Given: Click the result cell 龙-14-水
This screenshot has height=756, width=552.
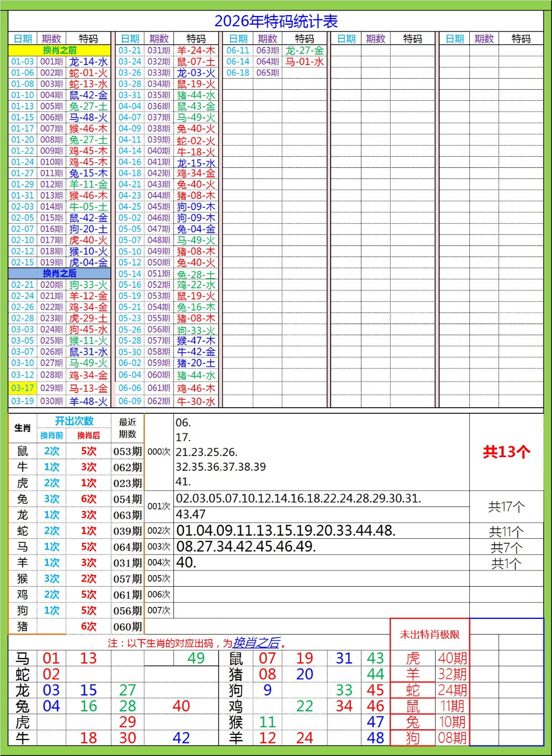Looking at the screenshot, I should tap(88, 61).
